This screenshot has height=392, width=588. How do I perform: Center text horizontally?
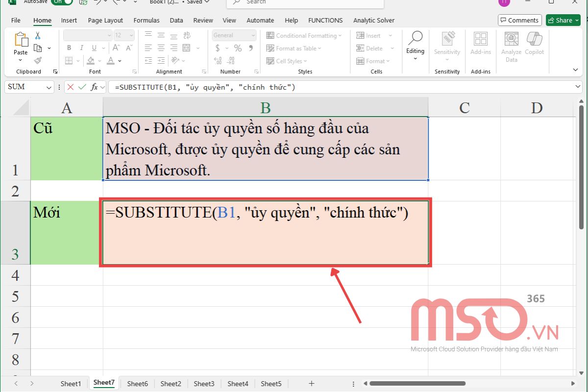click(x=160, y=48)
